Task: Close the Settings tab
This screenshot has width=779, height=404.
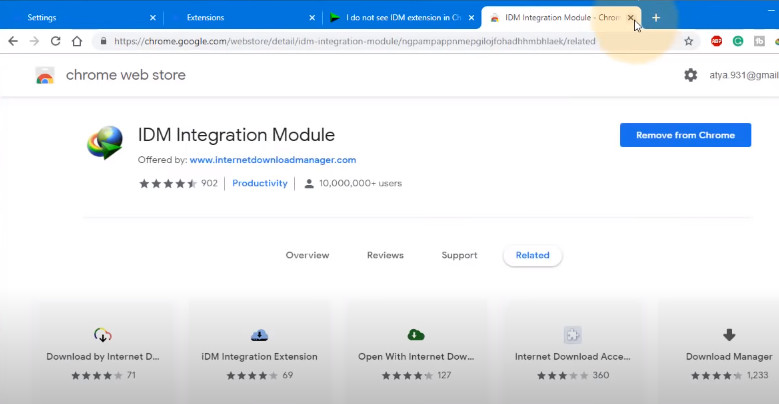Action: tap(153, 17)
